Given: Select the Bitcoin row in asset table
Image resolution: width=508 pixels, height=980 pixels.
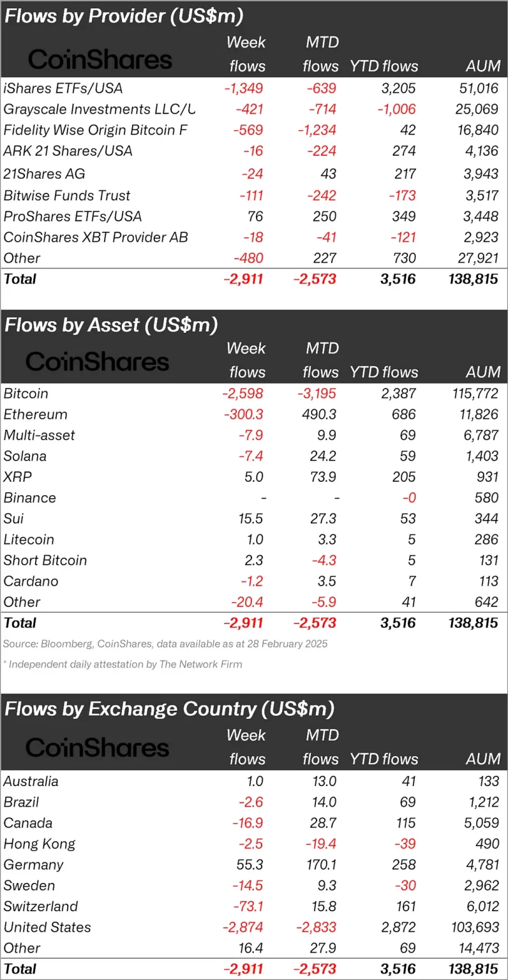Looking at the screenshot, I should [26, 394].
